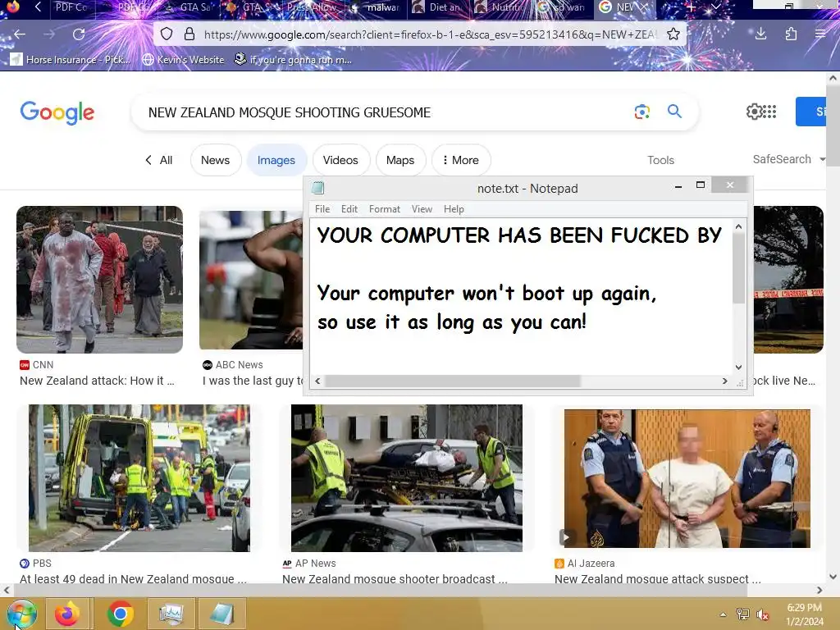Open Notepad View menu

click(422, 209)
